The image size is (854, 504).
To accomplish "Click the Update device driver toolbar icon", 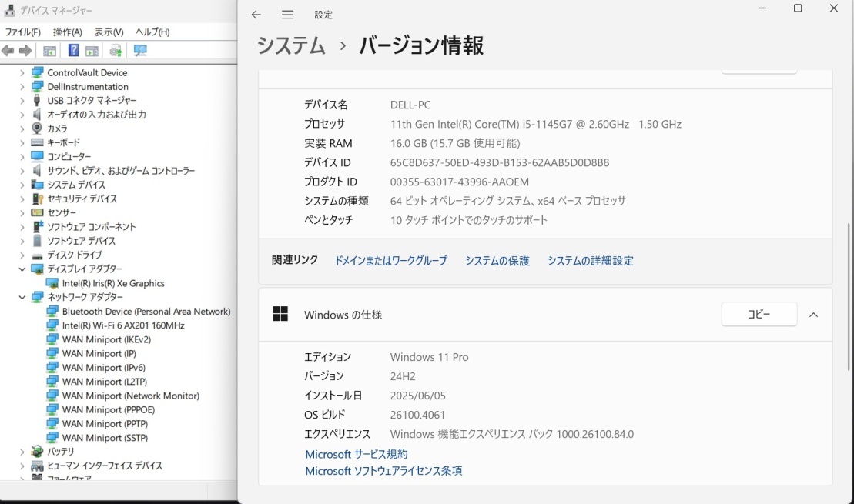I will coord(116,51).
